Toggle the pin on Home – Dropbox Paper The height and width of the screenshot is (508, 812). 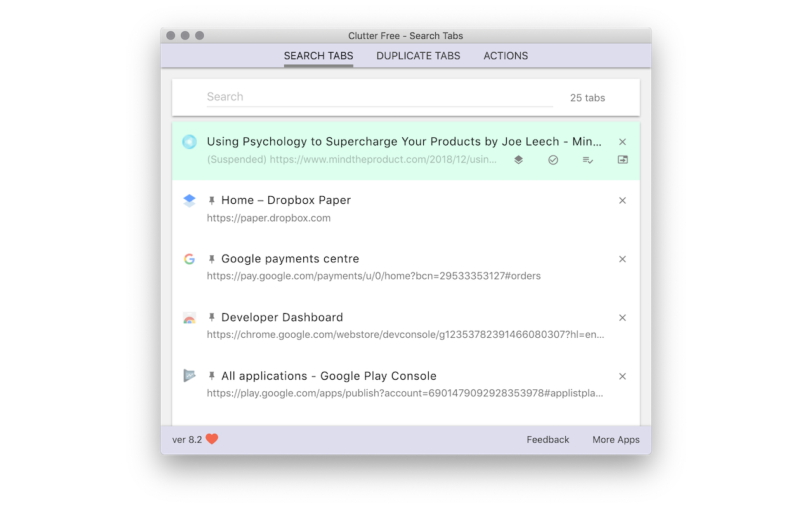coord(211,199)
